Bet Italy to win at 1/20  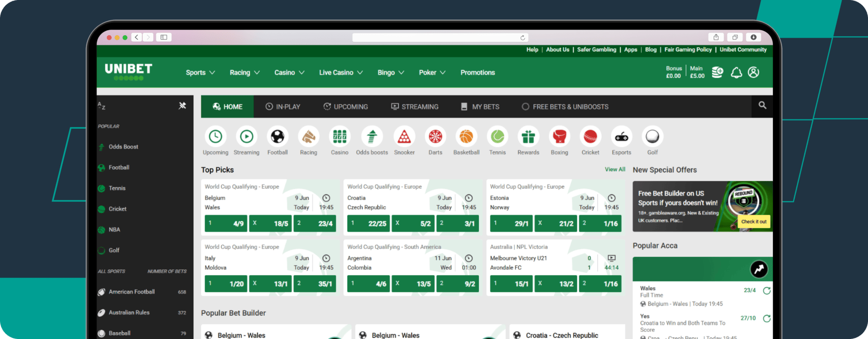pyautogui.click(x=226, y=284)
